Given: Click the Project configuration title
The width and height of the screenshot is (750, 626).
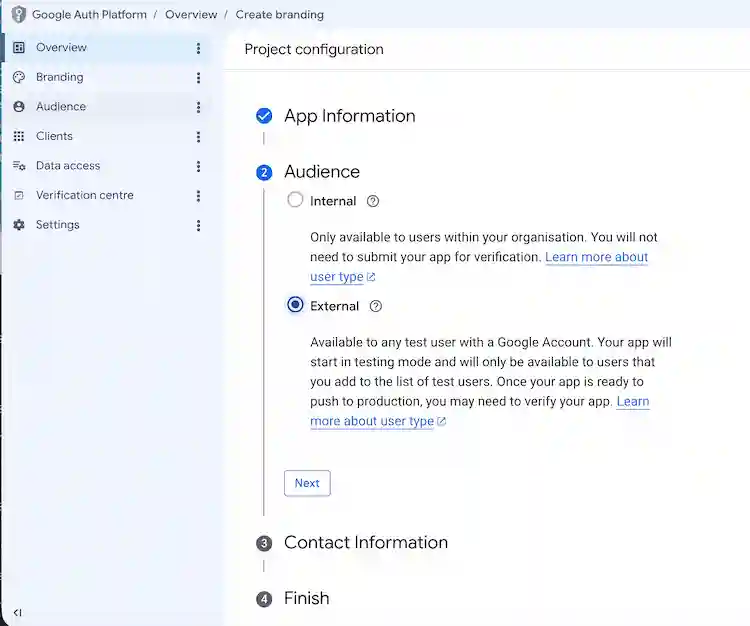Looking at the screenshot, I should point(314,49).
